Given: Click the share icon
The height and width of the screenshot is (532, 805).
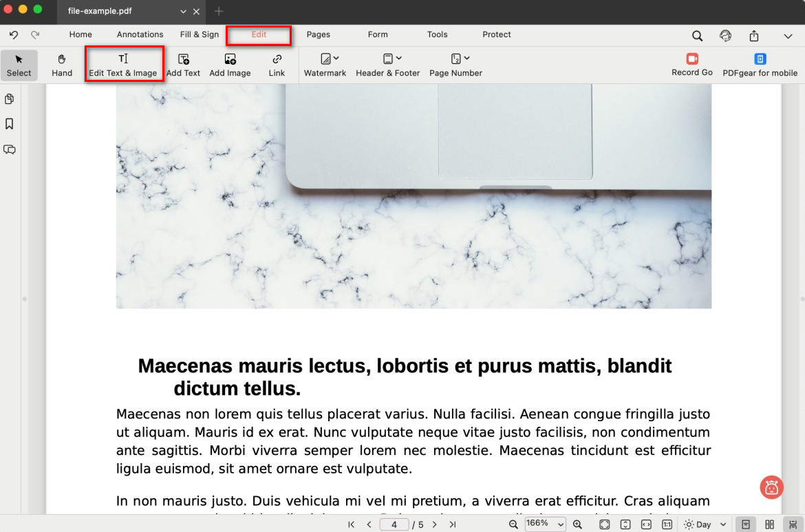Looking at the screenshot, I should [x=753, y=35].
